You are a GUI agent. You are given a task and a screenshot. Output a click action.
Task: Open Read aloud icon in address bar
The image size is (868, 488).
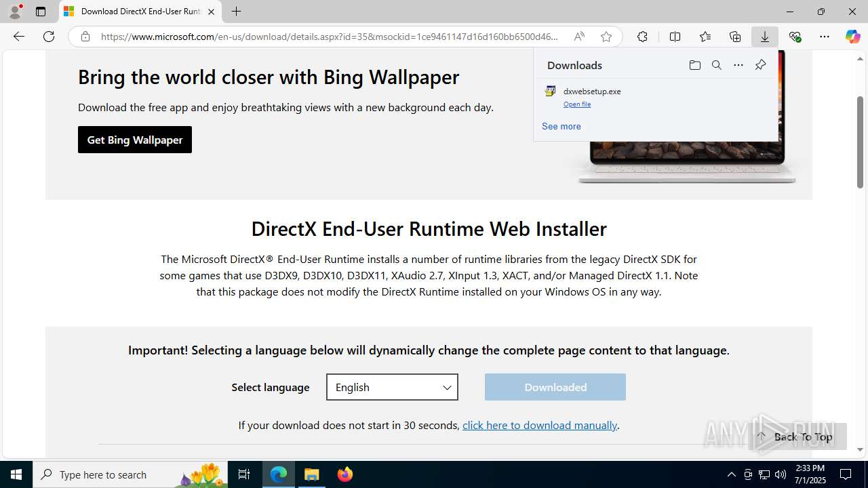(579, 37)
